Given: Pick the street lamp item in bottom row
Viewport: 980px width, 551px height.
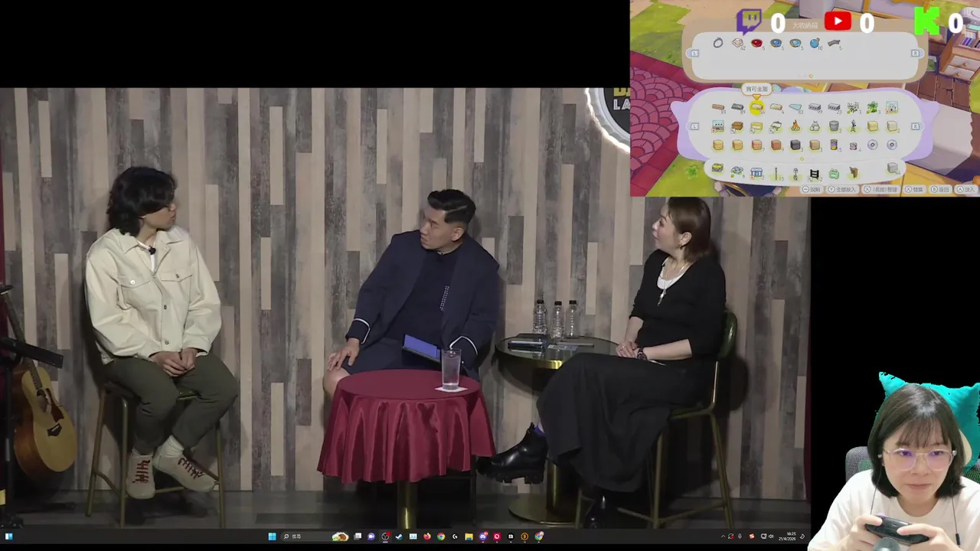Looking at the screenshot, I should (795, 174).
